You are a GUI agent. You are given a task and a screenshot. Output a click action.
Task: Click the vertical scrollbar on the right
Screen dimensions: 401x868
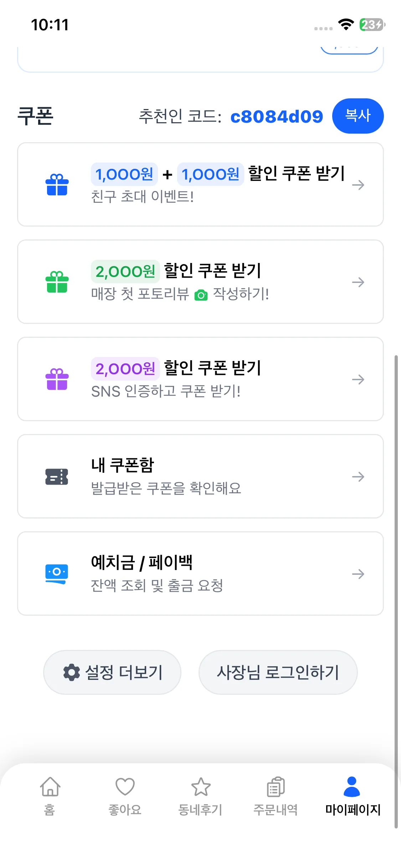tap(396, 591)
